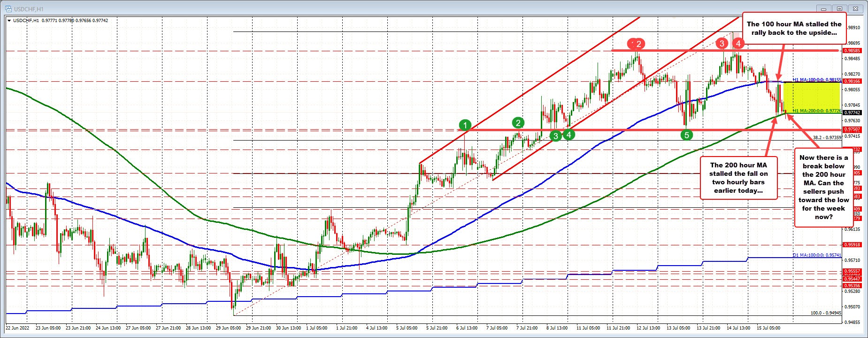Click the red 0.98166 price tag
868x338 pixels.
(852, 81)
